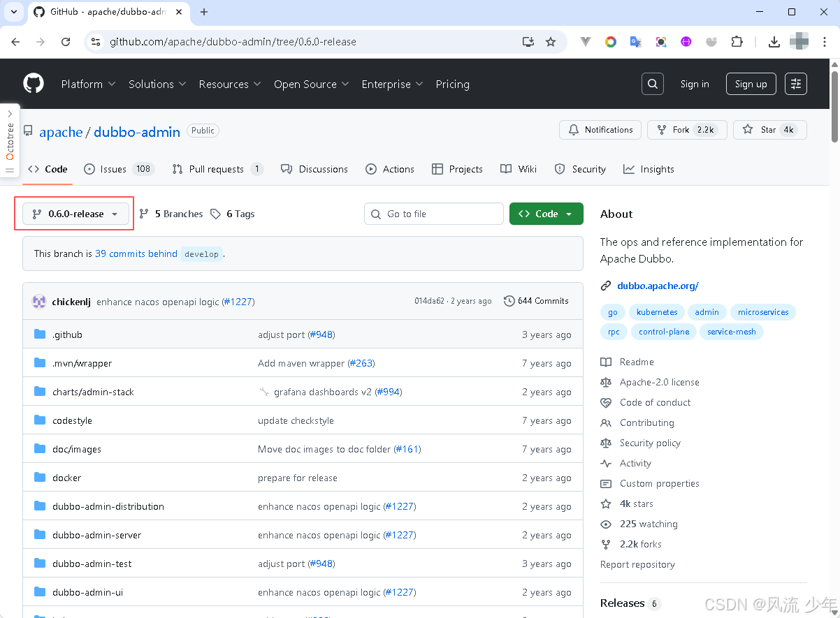840x618 pixels.
Task: Click the install app icon in address bar
Action: point(528,42)
